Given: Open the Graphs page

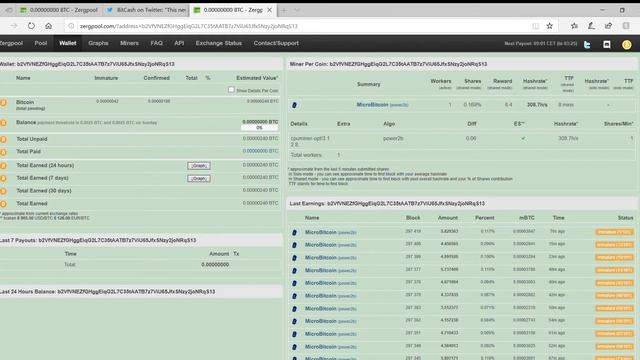Looking at the screenshot, I should pos(98,43).
